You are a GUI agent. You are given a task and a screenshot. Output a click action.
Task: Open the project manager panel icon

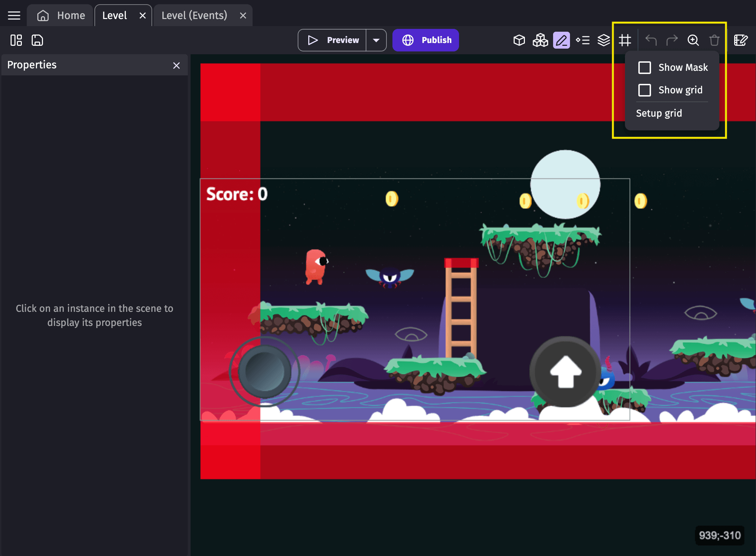tap(16, 40)
